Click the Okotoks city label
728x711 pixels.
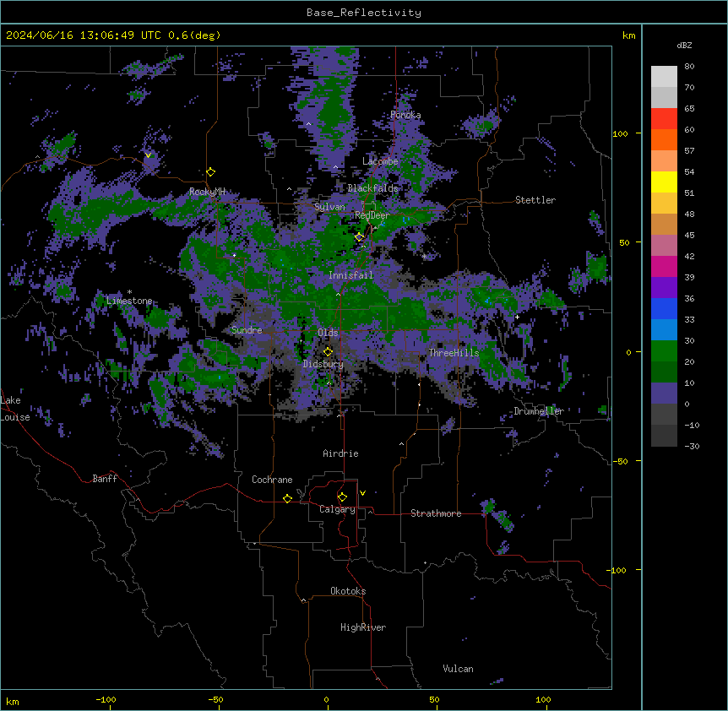pyautogui.click(x=348, y=591)
